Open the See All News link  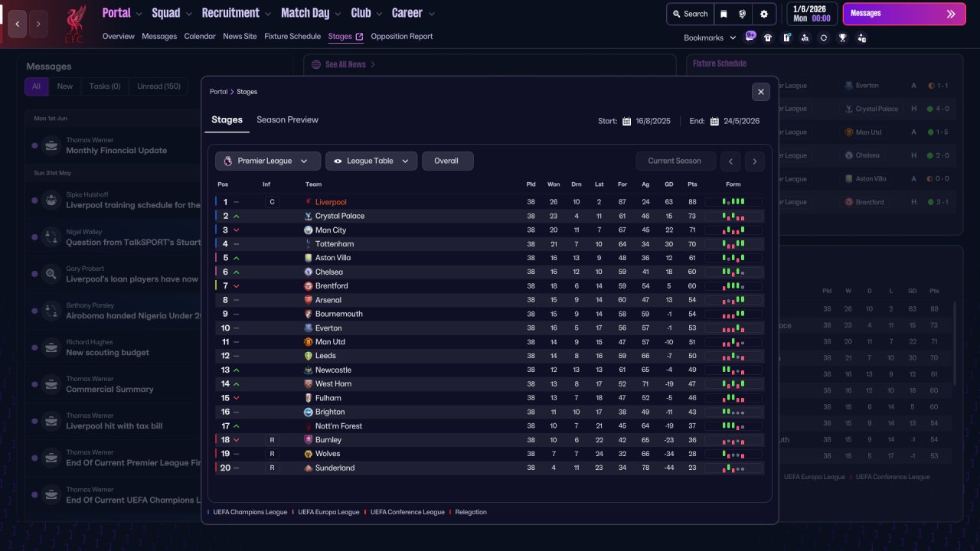pos(345,65)
